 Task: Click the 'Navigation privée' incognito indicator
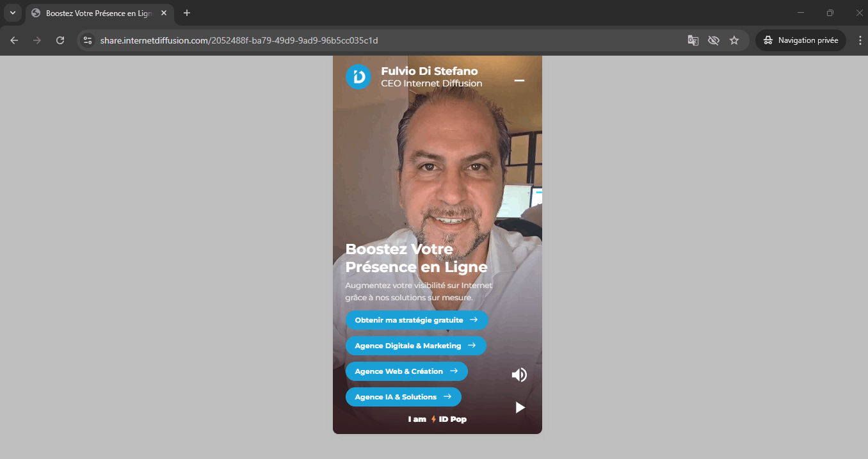coord(801,40)
